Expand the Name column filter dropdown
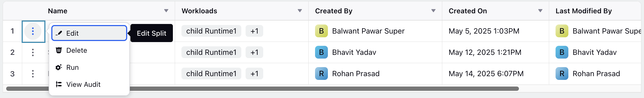Viewport: 644px width, 98px height. pyautogui.click(x=166, y=11)
